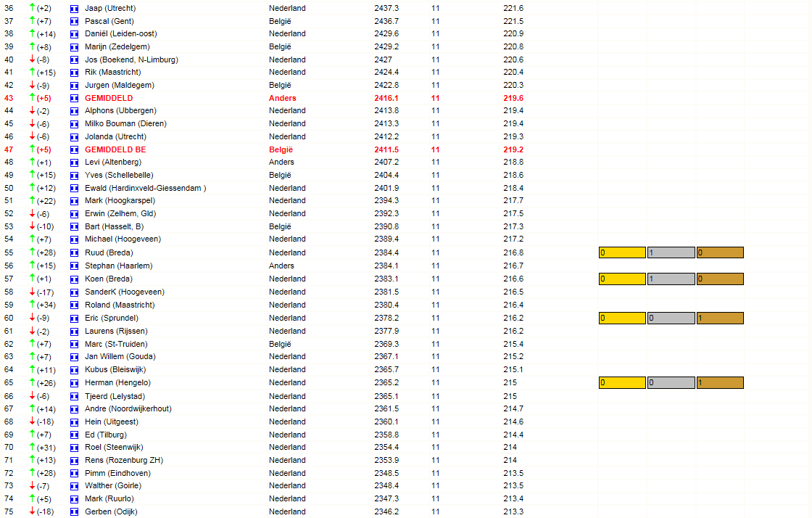The height and width of the screenshot is (518, 812).
Task: Click the blue icon beside Jaap (Utrecht)
Action: pyautogui.click(x=74, y=9)
